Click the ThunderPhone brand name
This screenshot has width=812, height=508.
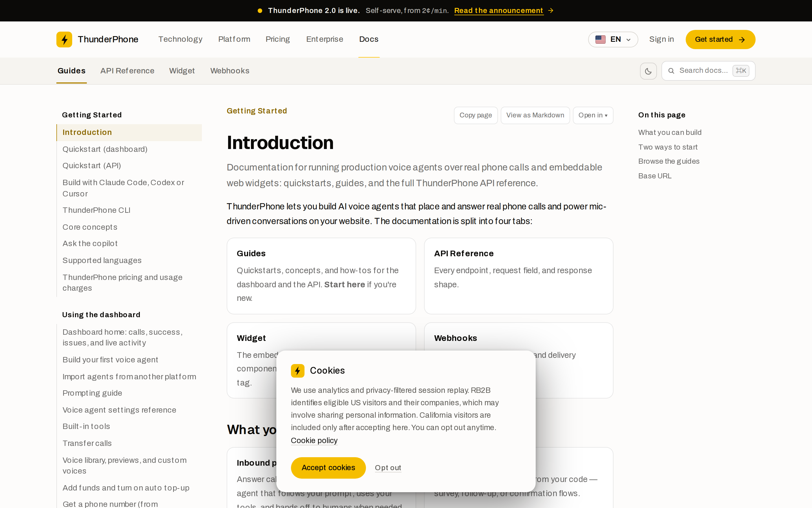[x=108, y=39]
